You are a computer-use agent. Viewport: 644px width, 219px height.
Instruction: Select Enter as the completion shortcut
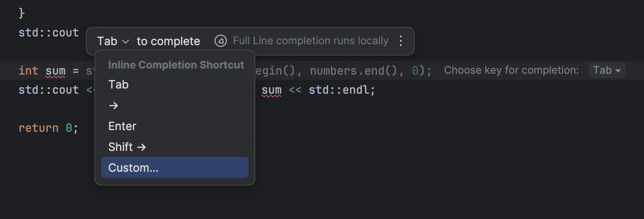tap(122, 126)
